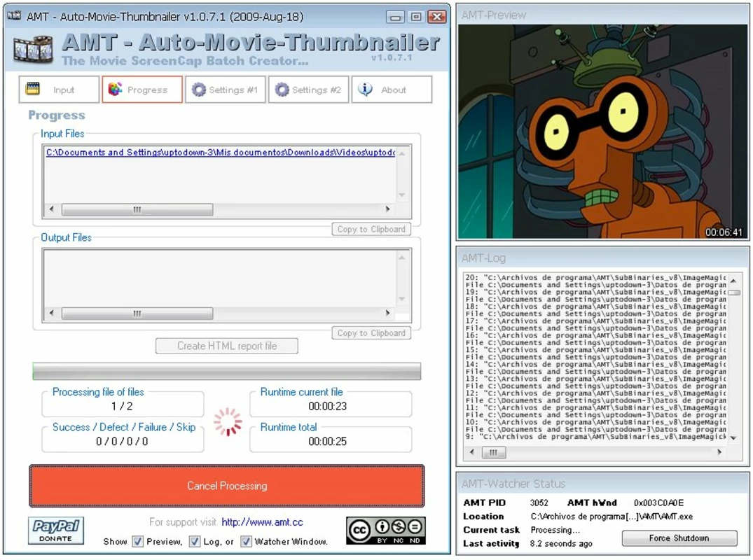The image size is (753, 560).
Task: Click the AMT film strip logo icon
Action: click(33, 48)
